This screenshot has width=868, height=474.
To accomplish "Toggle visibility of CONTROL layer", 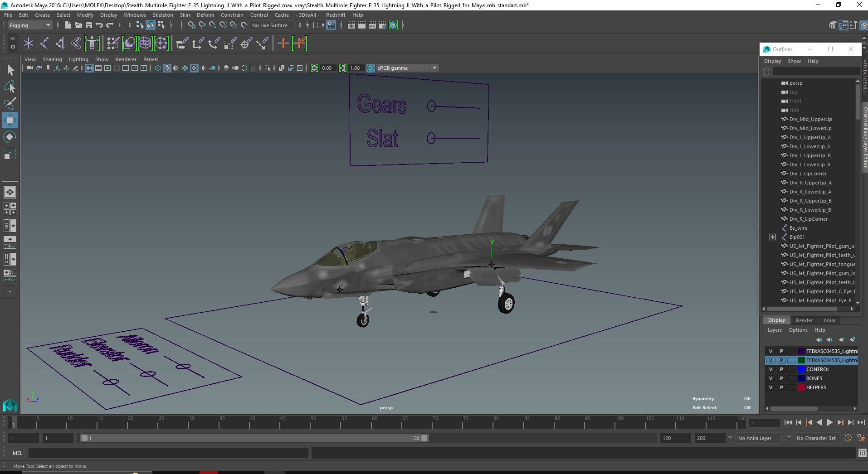I will 770,369.
